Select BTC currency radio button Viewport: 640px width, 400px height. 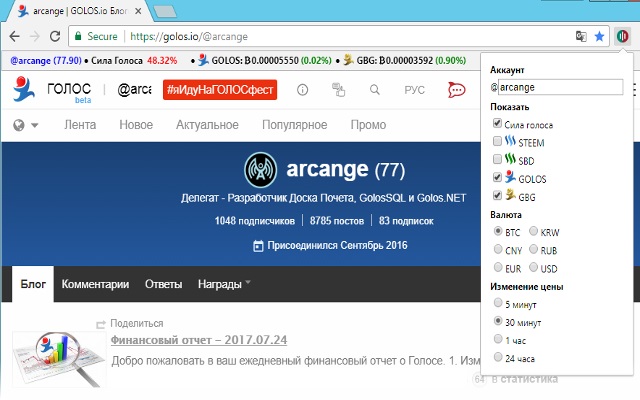point(498,231)
